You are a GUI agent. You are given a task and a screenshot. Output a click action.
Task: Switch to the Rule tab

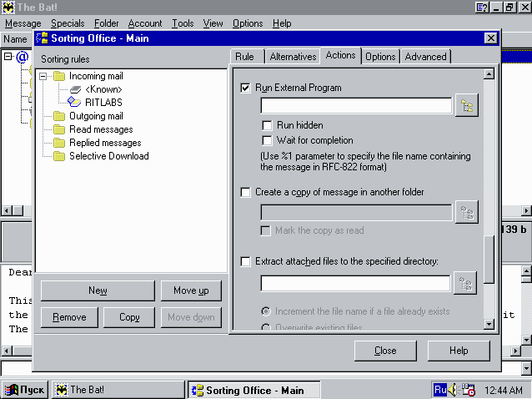(244, 57)
